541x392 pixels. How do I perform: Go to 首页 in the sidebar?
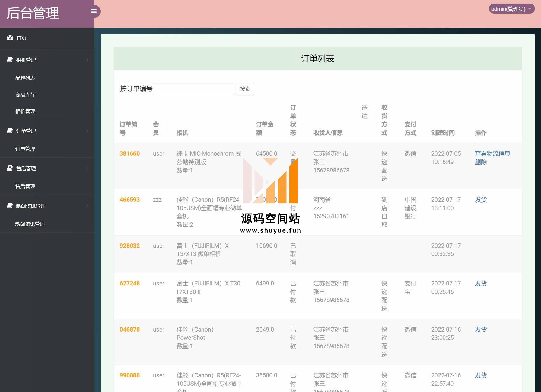[21, 38]
